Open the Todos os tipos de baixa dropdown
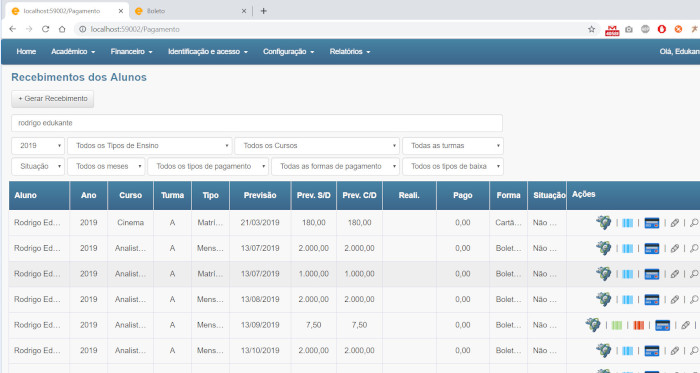 pyautogui.click(x=453, y=166)
